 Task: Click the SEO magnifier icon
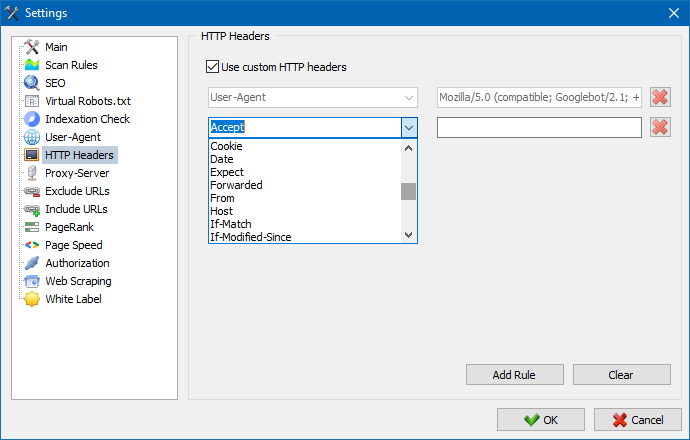pos(32,83)
